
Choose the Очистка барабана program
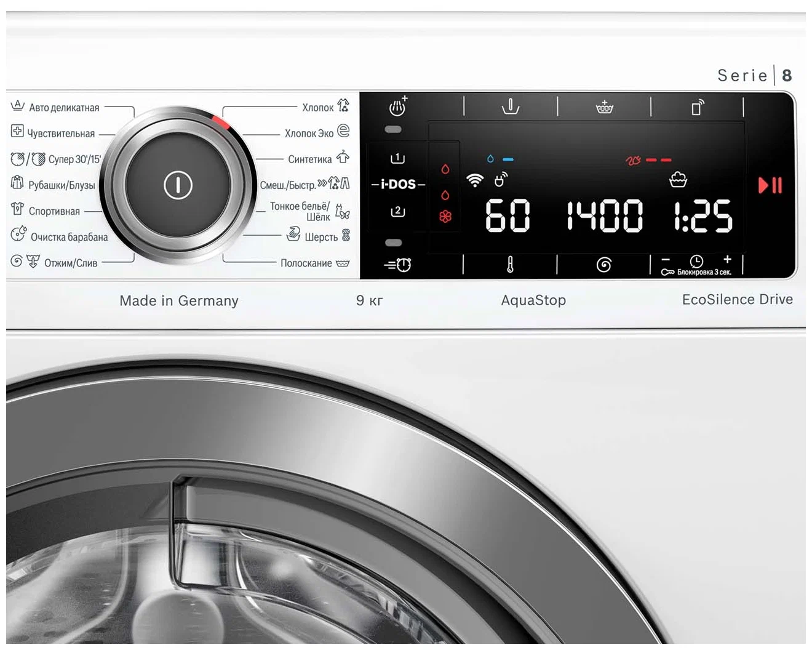pyautogui.click(x=68, y=237)
